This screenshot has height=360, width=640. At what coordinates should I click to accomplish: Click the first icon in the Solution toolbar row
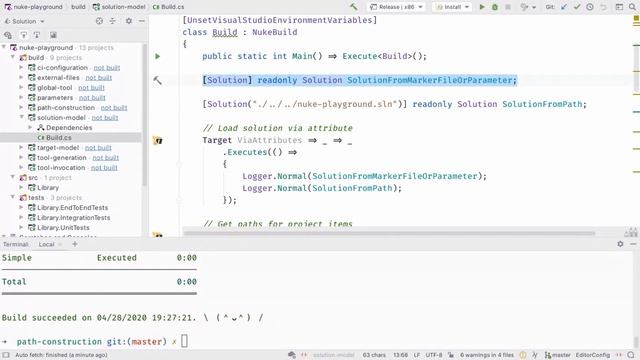8,35
